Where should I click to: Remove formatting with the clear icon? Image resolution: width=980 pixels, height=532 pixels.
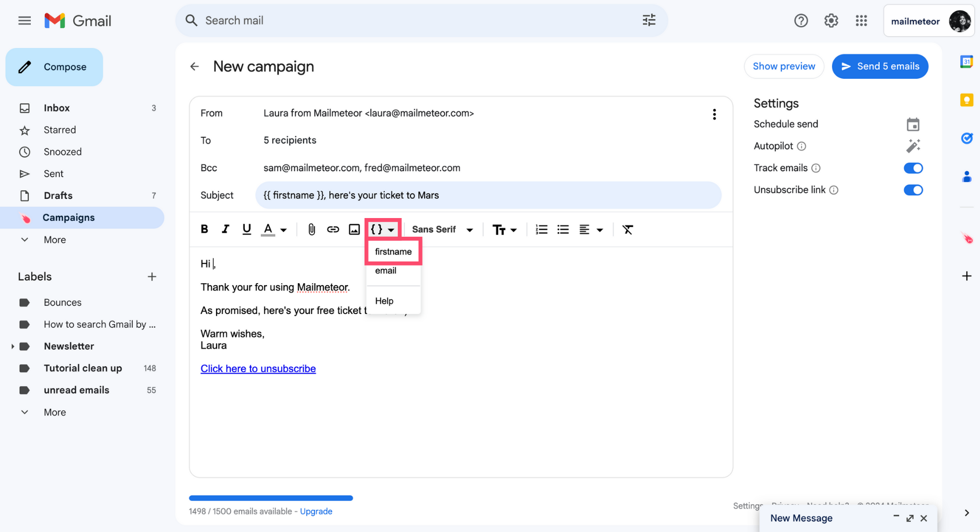(x=628, y=229)
